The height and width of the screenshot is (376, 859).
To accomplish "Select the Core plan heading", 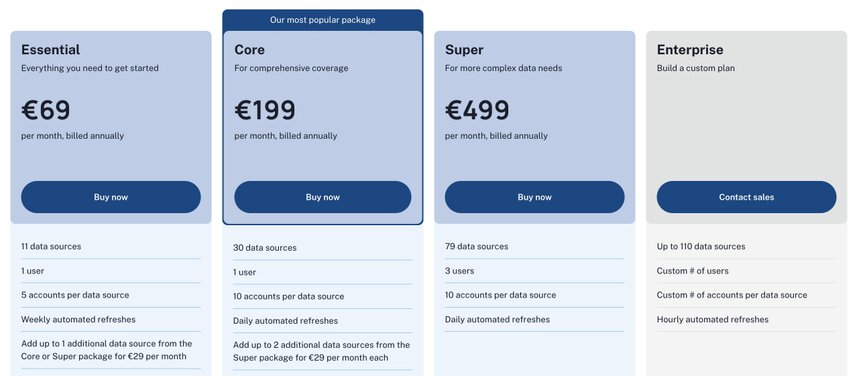I will pyautogui.click(x=249, y=50).
